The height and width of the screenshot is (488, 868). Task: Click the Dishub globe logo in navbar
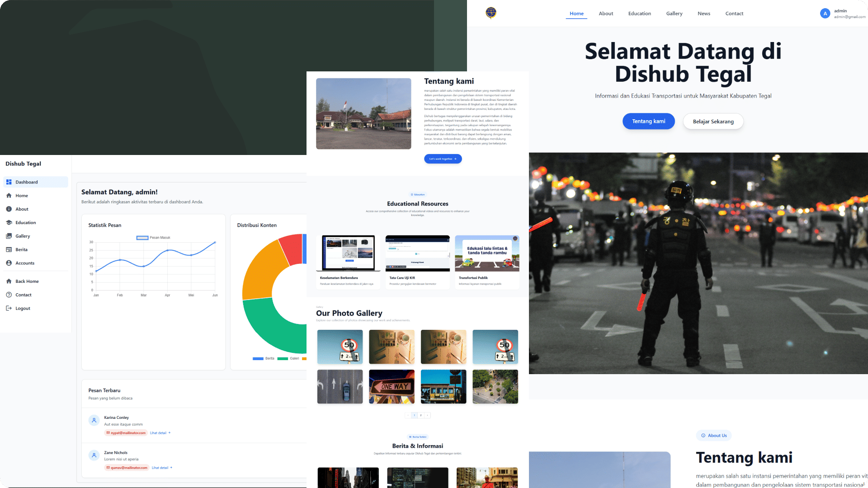coord(491,13)
